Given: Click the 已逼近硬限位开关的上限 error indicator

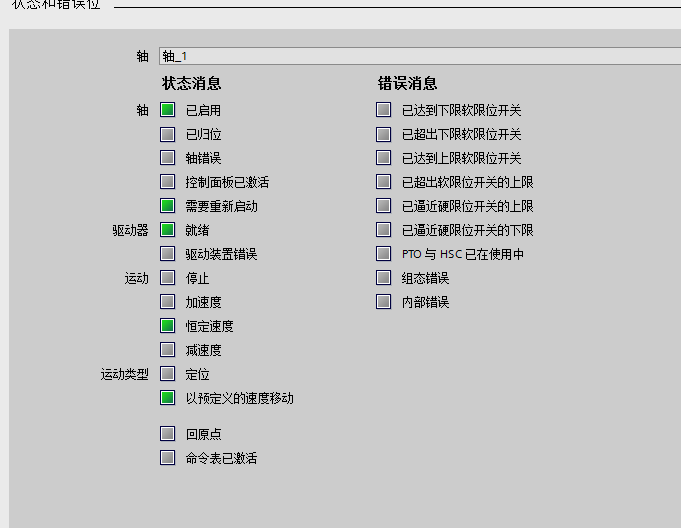Looking at the screenshot, I should (384, 206).
